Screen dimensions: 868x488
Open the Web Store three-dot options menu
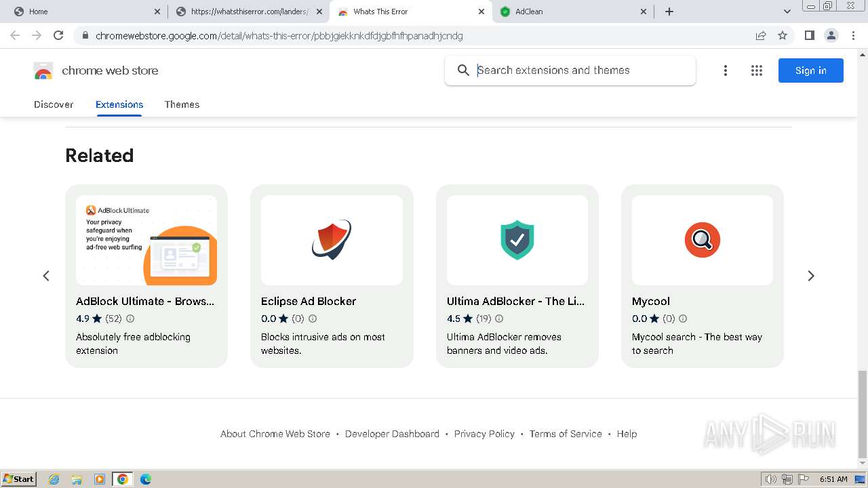tap(726, 70)
